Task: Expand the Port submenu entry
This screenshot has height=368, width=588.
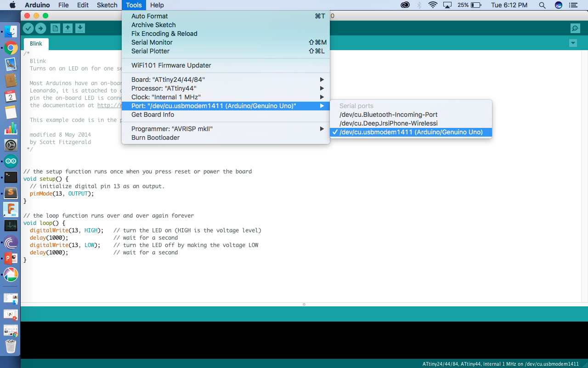Action: click(x=226, y=106)
